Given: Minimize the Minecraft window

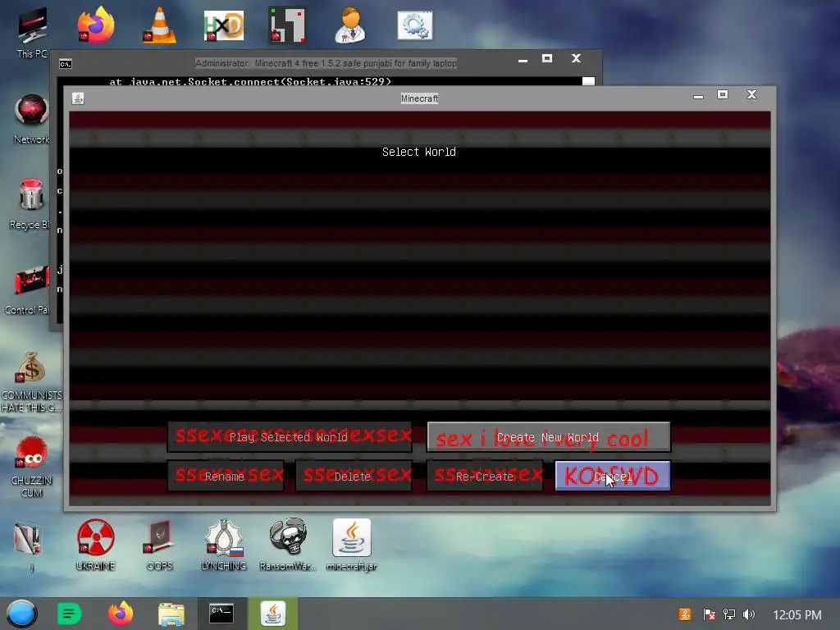Looking at the screenshot, I should [x=698, y=97].
